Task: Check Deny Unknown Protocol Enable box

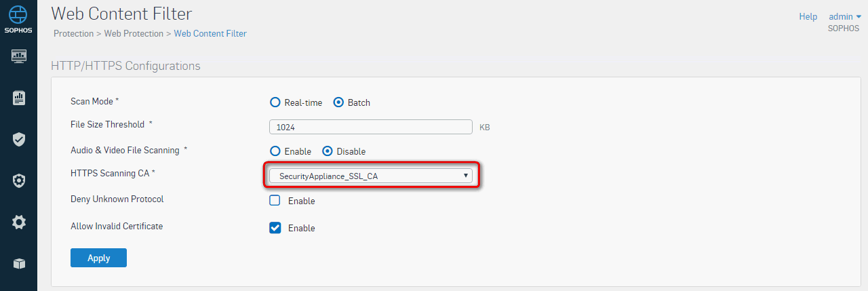Action: point(275,200)
